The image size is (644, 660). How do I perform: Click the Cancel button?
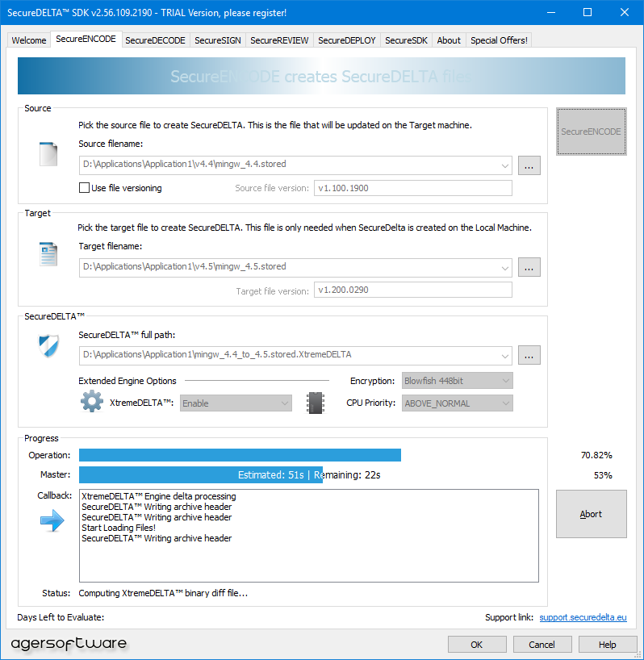542,645
